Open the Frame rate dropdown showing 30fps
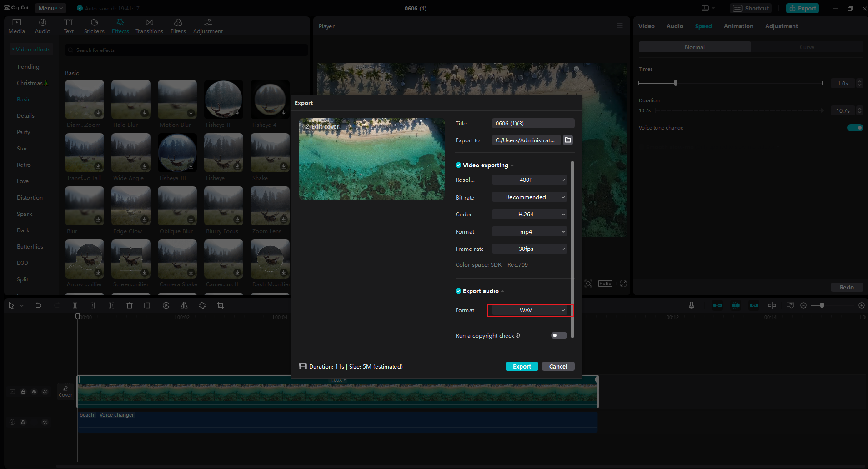Viewport: 868px width, 469px height. (529, 249)
